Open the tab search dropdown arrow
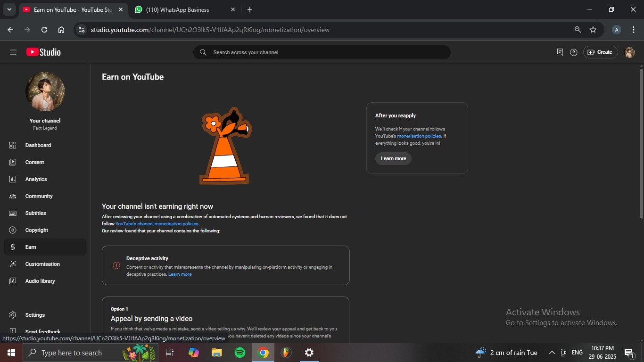This screenshot has height=362, width=644. [x=9, y=9]
